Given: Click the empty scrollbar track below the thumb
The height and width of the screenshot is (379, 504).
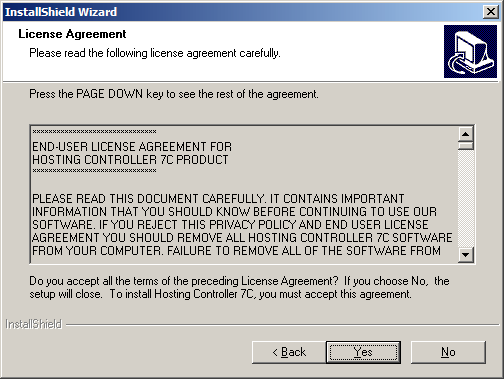Looking at the screenshot, I should (466, 199).
